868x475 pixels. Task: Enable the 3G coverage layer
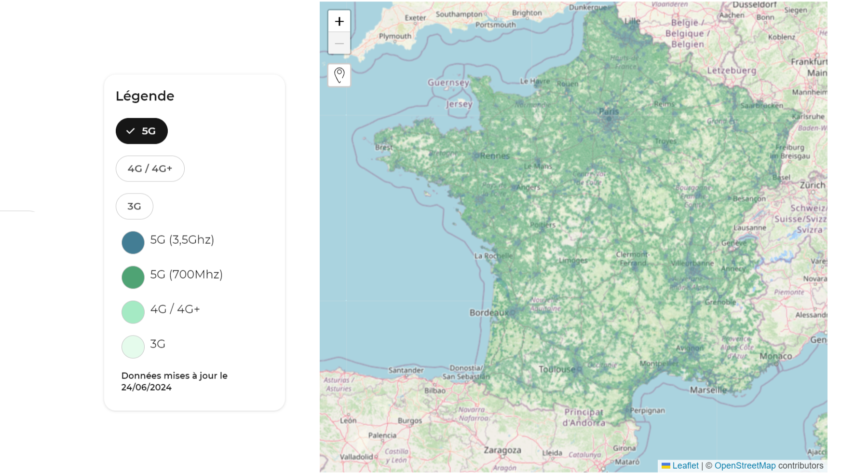pyautogui.click(x=134, y=206)
